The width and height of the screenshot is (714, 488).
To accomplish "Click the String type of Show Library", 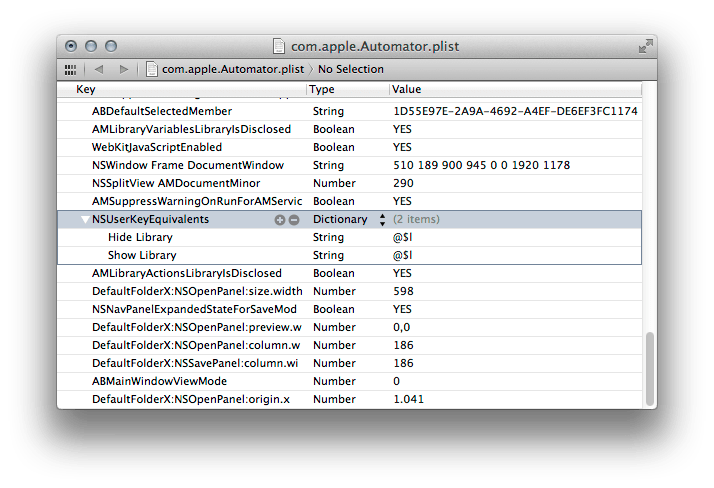I will tap(328, 255).
